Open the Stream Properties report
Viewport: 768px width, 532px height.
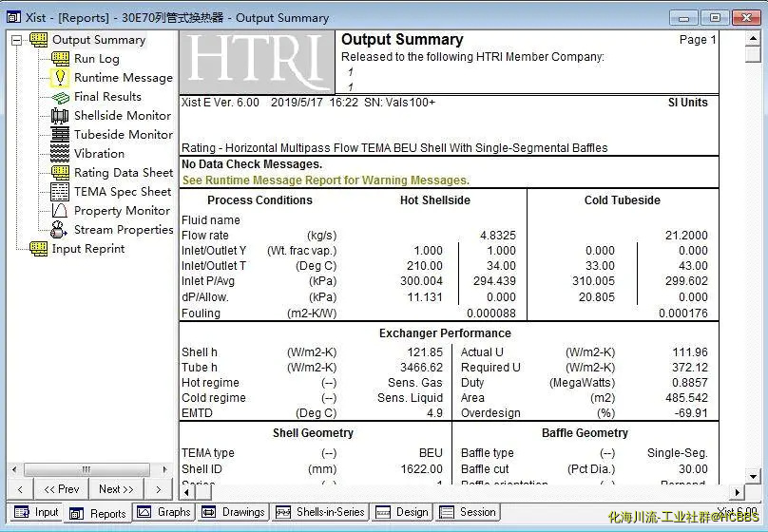(x=124, y=230)
